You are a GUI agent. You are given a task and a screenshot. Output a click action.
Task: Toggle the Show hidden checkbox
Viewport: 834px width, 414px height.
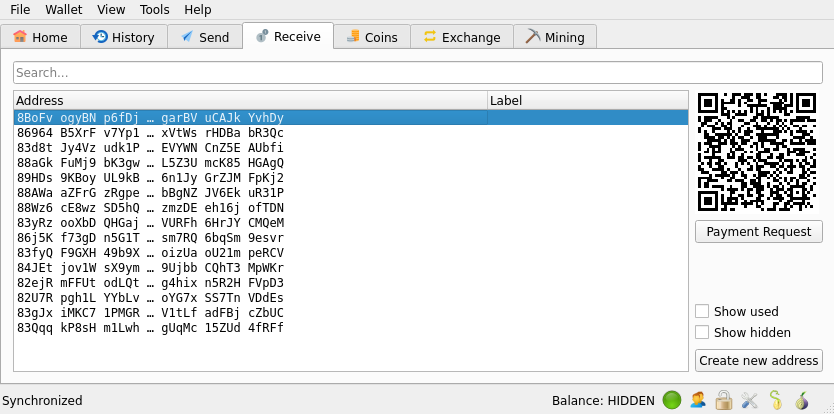[702, 332]
